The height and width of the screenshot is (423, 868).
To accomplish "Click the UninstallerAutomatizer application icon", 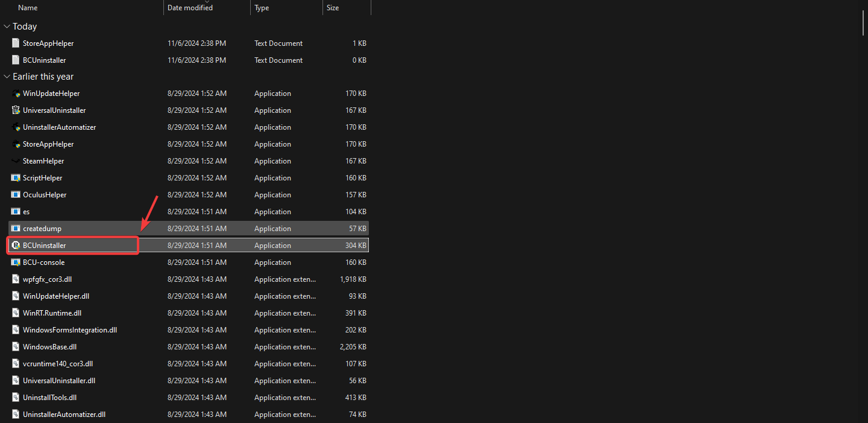I will point(16,127).
